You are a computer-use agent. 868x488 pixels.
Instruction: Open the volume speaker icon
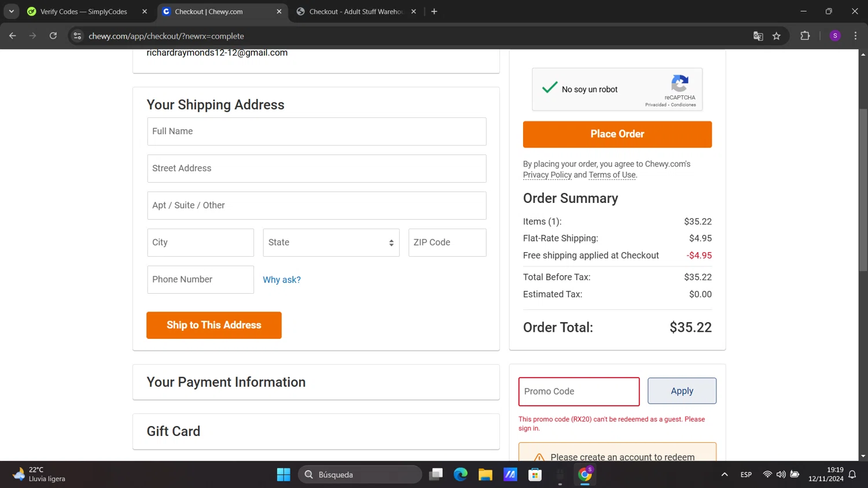click(781, 475)
